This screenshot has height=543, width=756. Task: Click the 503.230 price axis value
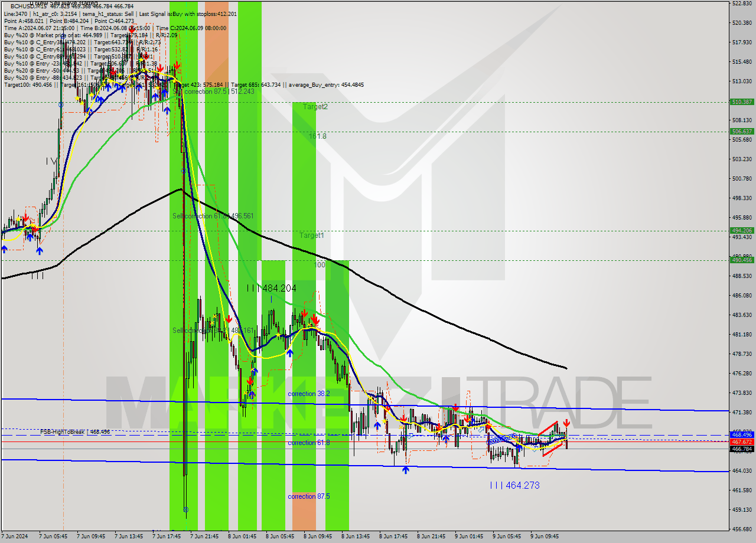click(741, 159)
